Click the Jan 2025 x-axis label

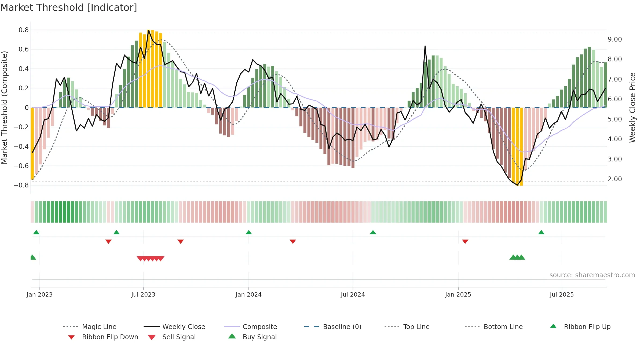(x=458, y=294)
